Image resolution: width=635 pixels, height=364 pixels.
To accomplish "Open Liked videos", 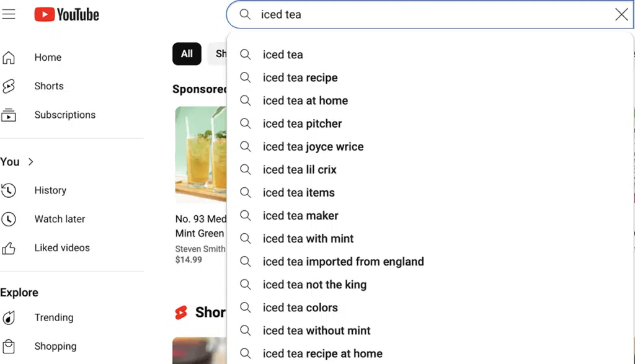I will [61, 247].
